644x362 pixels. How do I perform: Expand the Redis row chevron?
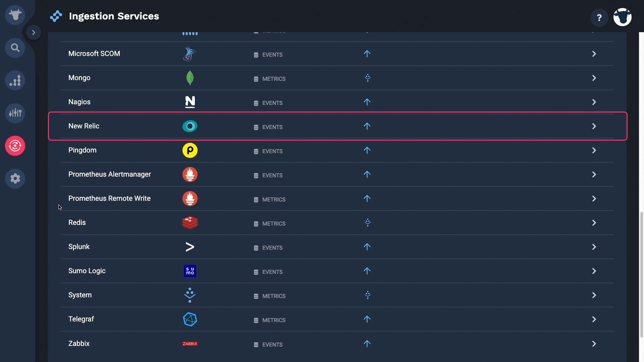pos(594,223)
